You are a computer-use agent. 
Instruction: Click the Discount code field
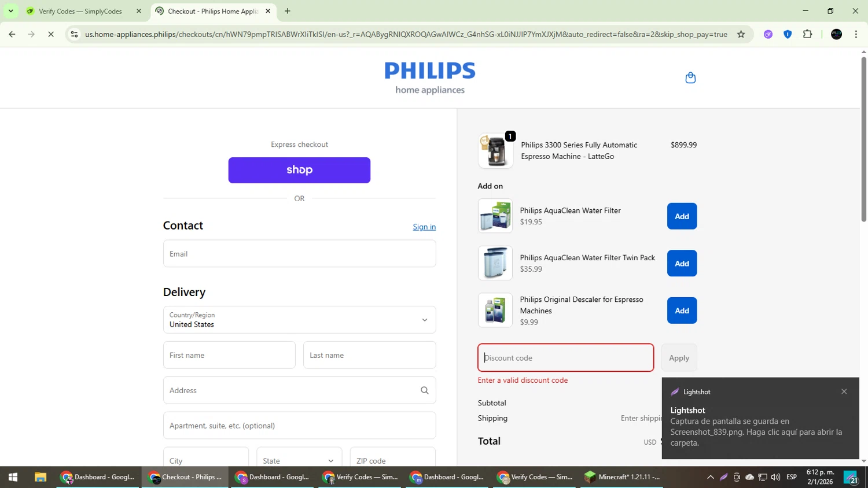(x=565, y=357)
